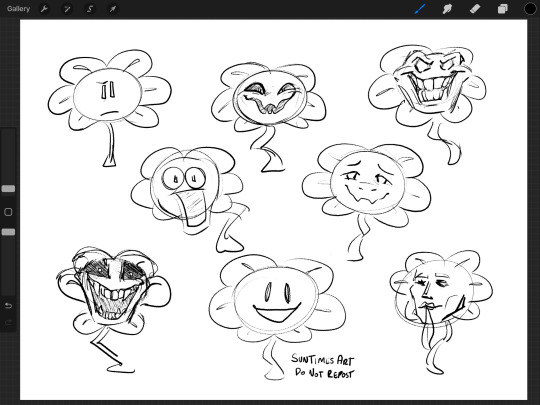540x405 pixels.
Task: Open the Layers panel
Action: (502, 9)
